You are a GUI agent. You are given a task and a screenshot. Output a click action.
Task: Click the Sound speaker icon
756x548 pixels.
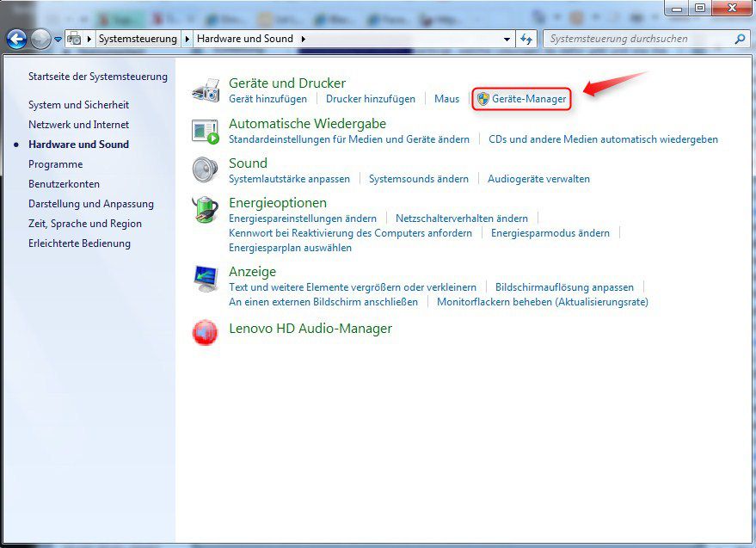206,169
